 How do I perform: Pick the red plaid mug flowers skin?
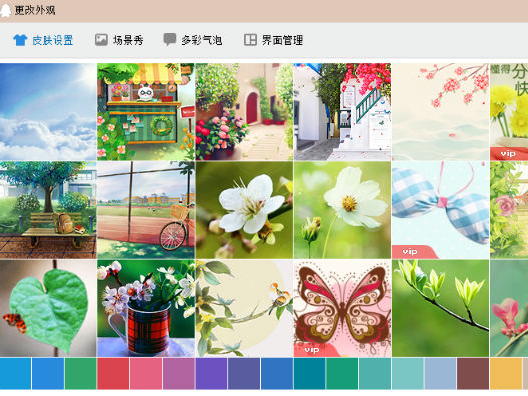pos(146,308)
